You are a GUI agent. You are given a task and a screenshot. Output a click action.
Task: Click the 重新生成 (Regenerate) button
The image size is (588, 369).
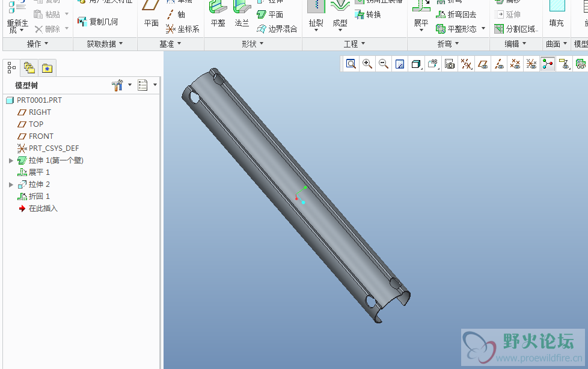click(17, 17)
